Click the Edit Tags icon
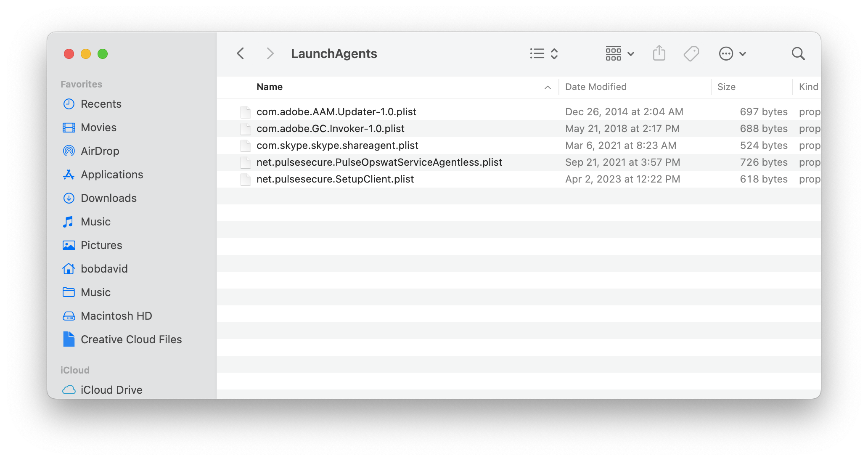 [x=691, y=54]
